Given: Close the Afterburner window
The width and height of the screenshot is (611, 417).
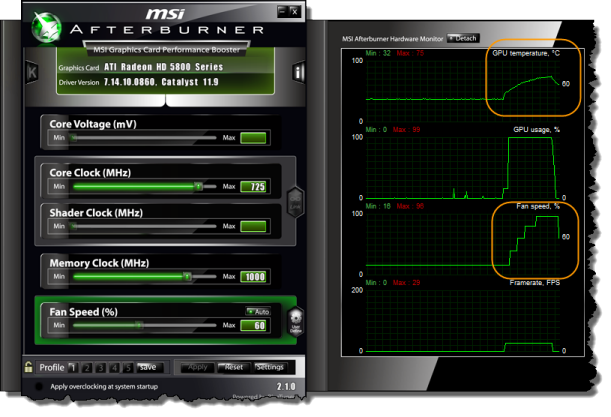Looking at the screenshot, I should tap(295, 12).
